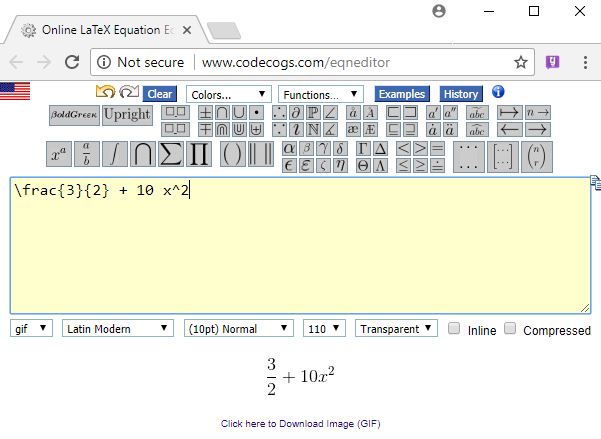Open the Colors dropdown
Viewport: 601px width, 439px height.
227,94
